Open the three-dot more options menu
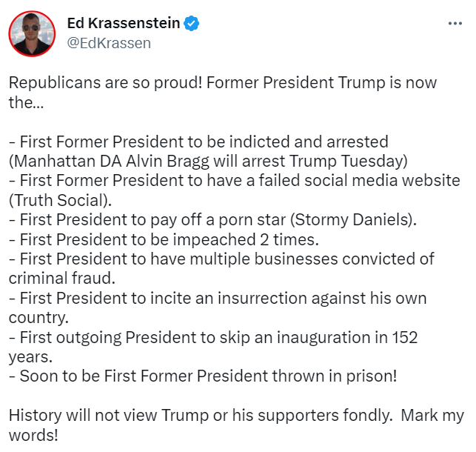This screenshot has height=452, width=476. [455, 24]
